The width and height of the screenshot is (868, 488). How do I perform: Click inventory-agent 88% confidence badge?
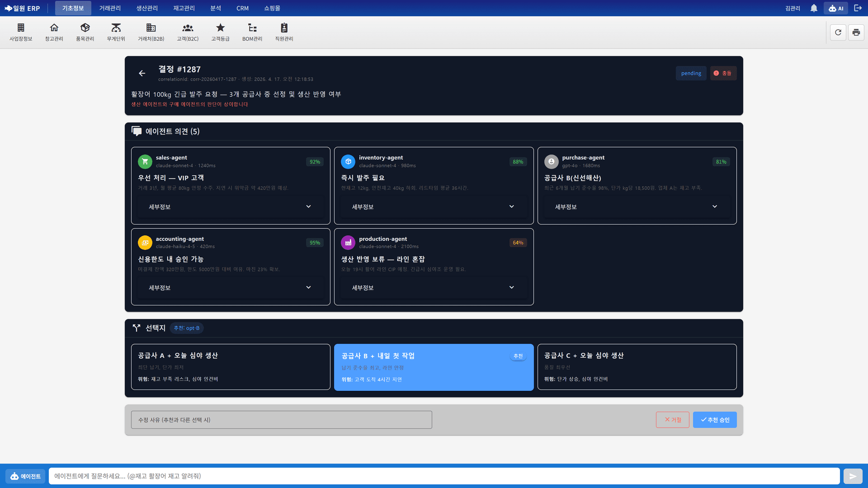[x=518, y=162]
